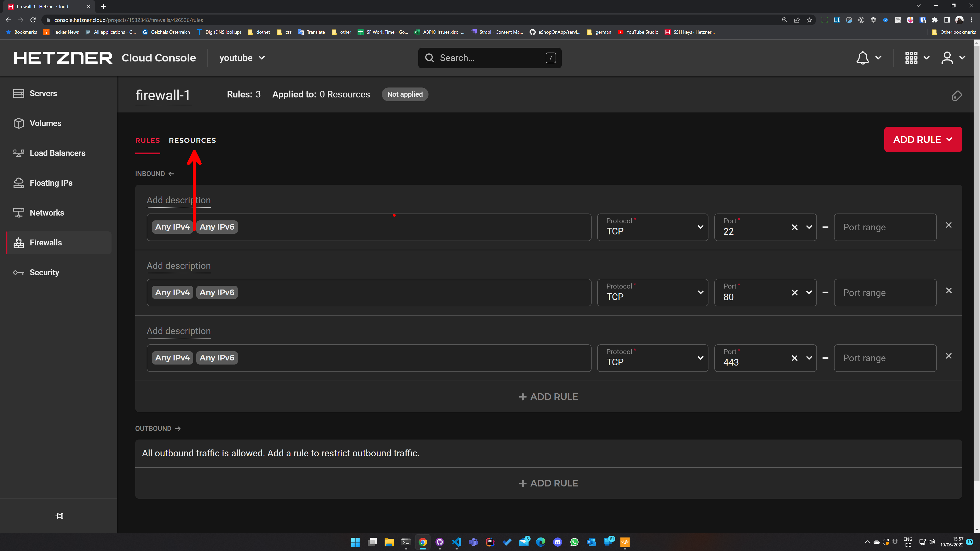Add a new inbound rule
The width and height of the screenshot is (980, 551).
(548, 397)
